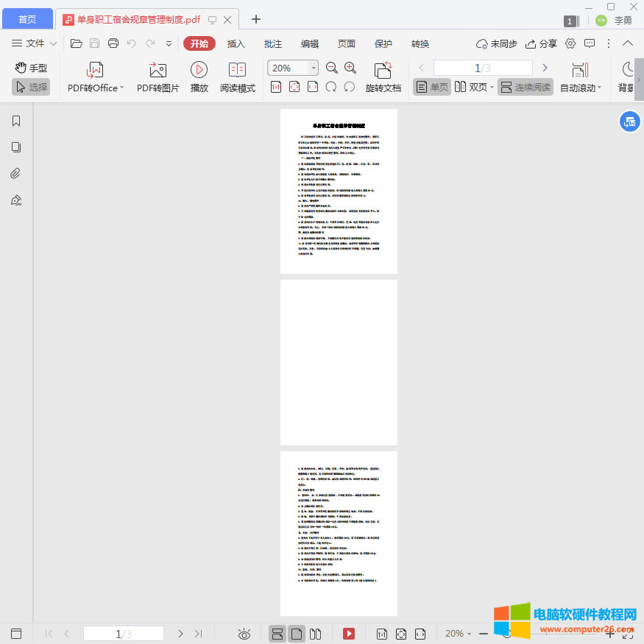Open the attachments paperclip sidebar icon
This screenshot has height=644, width=644.
tap(15, 173)
